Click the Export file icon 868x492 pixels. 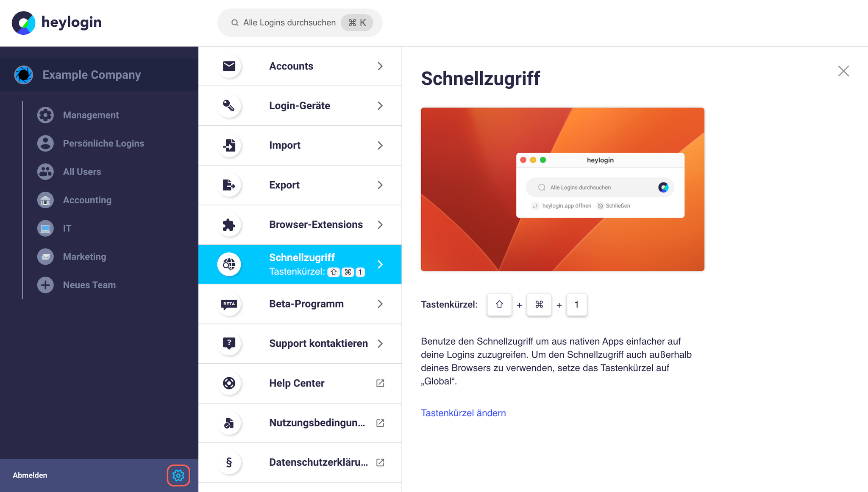pyautogui.click(x=229, y=185)
